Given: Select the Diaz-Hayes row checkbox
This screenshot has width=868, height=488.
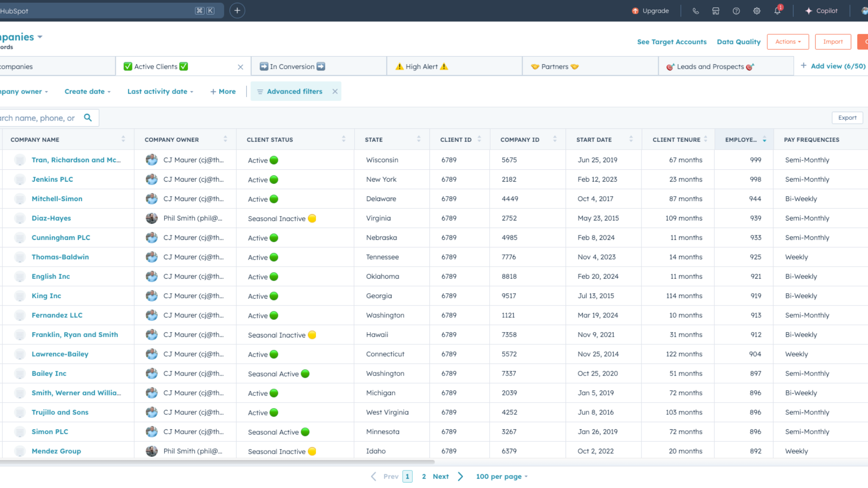Looking at the screenshot, I should tap(19, 218).
